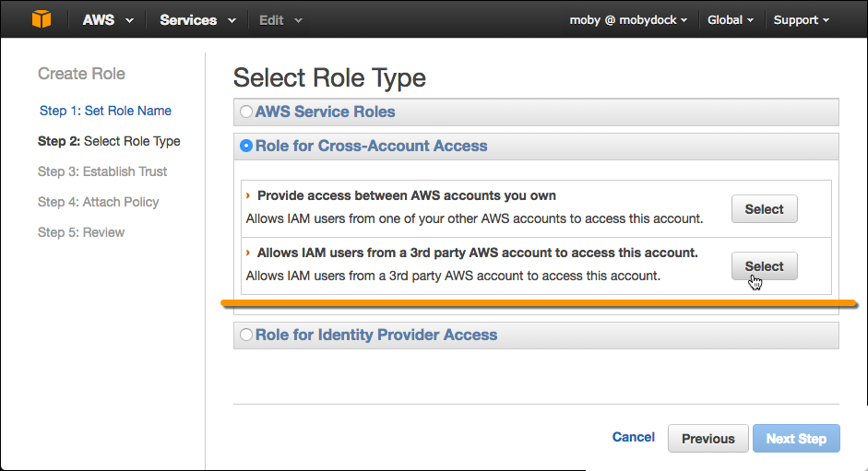Click the Role for Identity Provider Access heading
This screenshot has height=471, width=868.
click(376, 336)
